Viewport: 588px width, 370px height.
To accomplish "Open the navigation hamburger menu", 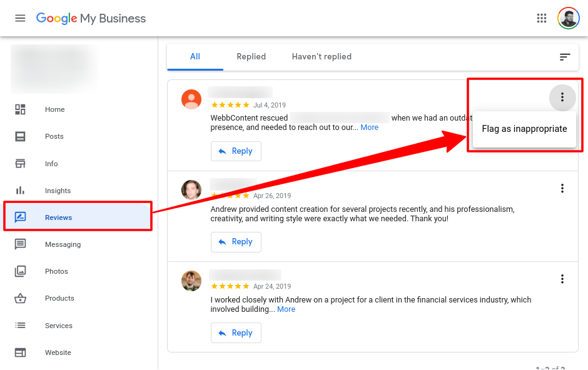I will coord(20,18).
